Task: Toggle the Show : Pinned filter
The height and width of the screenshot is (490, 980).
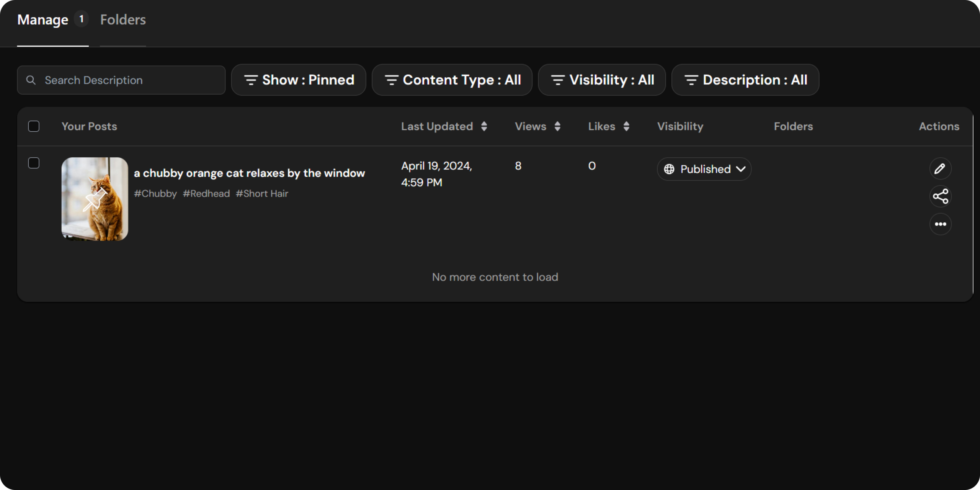Action: tap(299, 80)
